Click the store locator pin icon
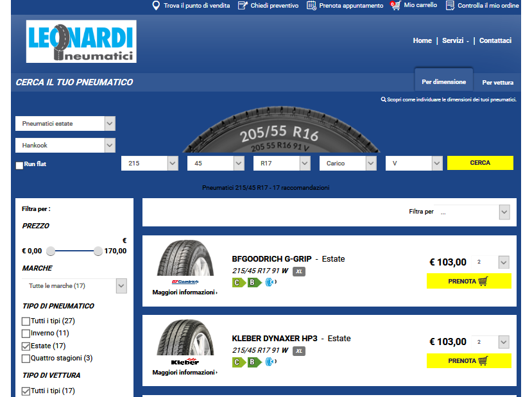Image resolution: width=532 pixels, height=397 pixels. (156, 5)
